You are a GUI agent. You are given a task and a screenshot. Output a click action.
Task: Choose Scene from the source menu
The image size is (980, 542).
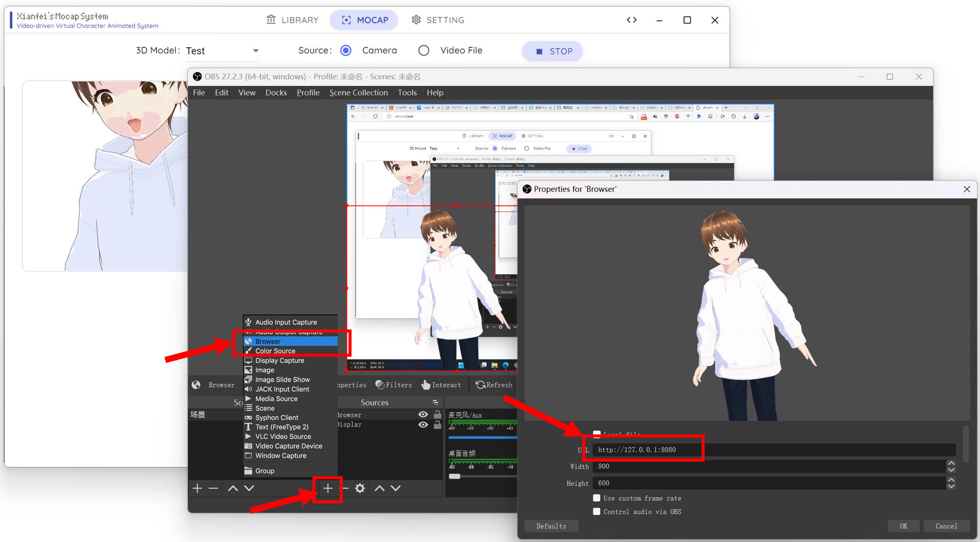(x=290, y=408)
